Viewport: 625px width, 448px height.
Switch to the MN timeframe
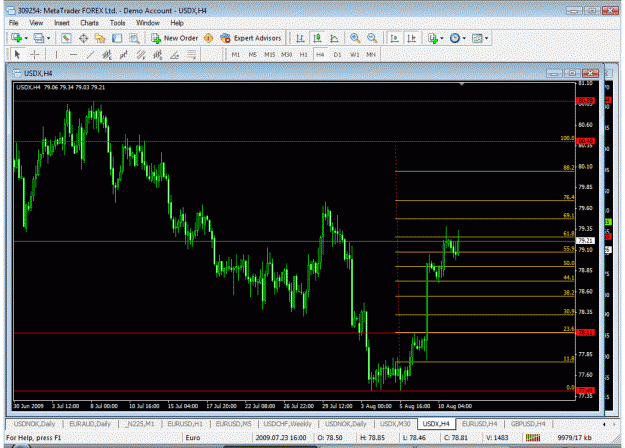point(371,55)
